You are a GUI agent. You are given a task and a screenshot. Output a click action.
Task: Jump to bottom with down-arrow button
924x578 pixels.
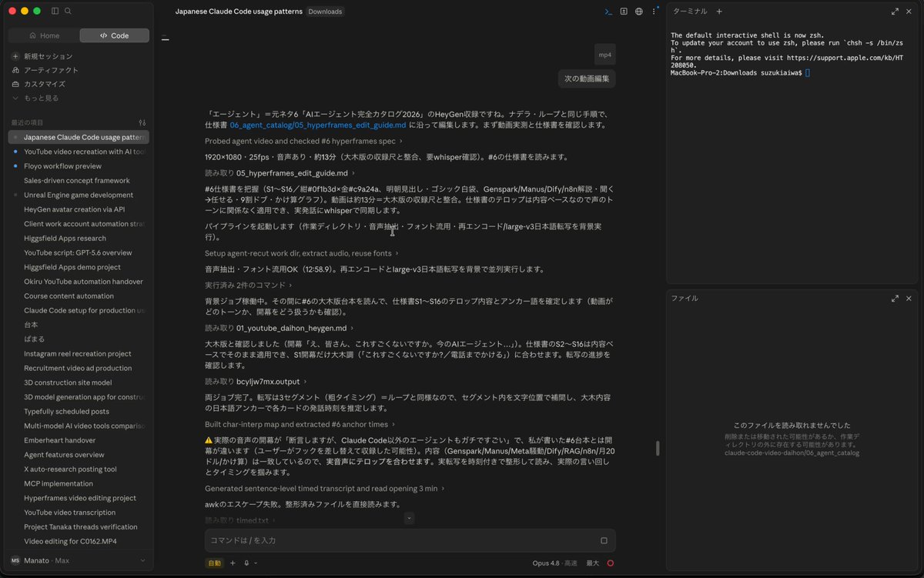tap(409, 518)
